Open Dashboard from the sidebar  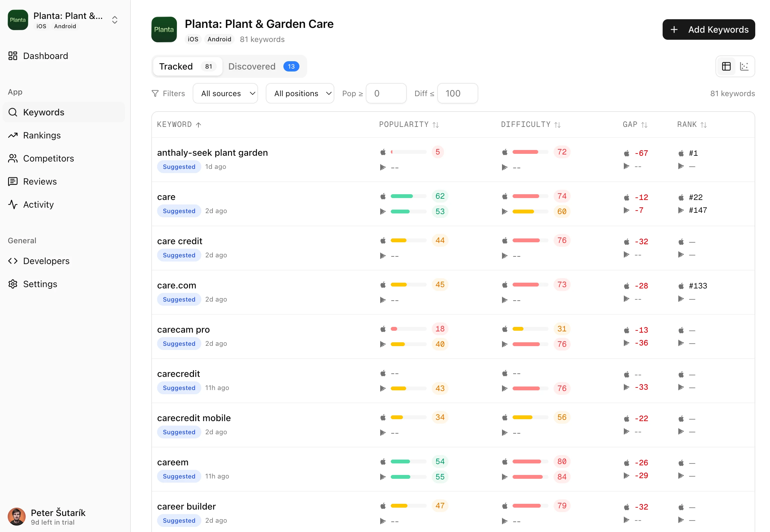pyautogui.click(x=45, y=56)
